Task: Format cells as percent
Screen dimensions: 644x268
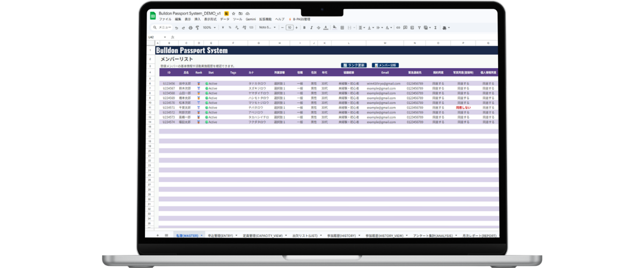Action: [x=230, y=27]
